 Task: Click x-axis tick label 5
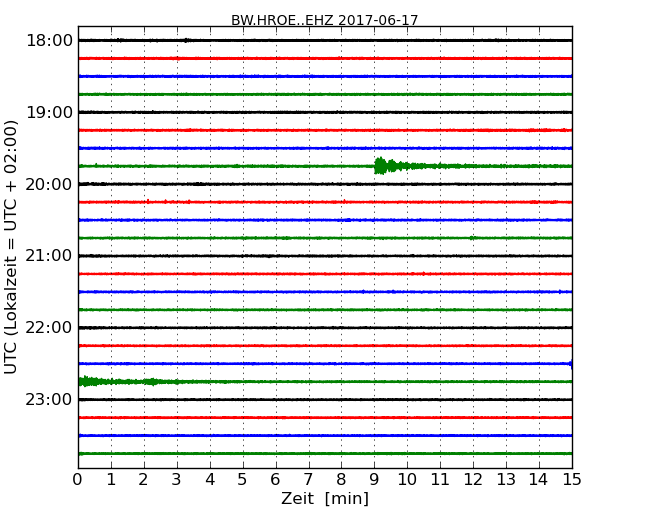[243, 480]
